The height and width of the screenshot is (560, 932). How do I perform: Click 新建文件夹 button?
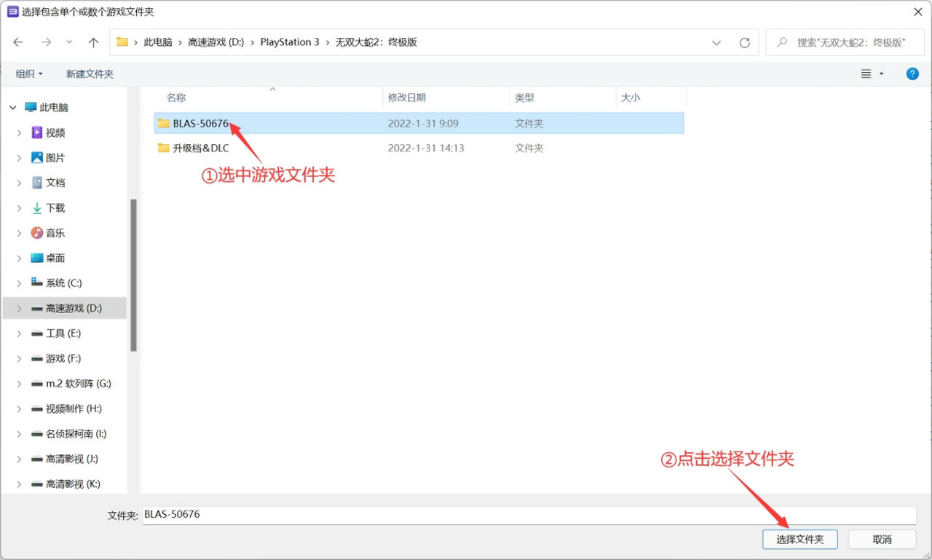point(90,74)
